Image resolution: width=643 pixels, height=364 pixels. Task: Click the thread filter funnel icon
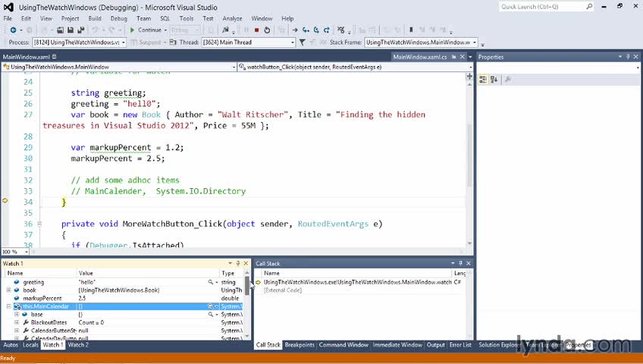point(303,42)
